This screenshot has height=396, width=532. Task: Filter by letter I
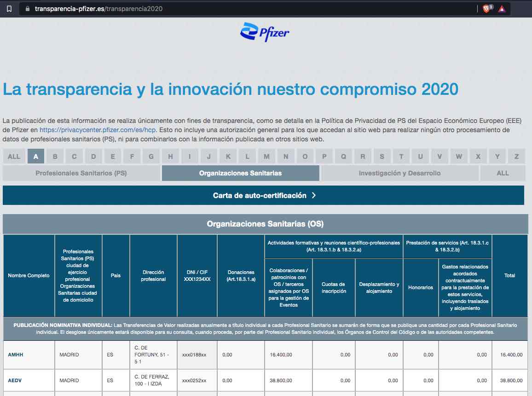pos(190,157)
